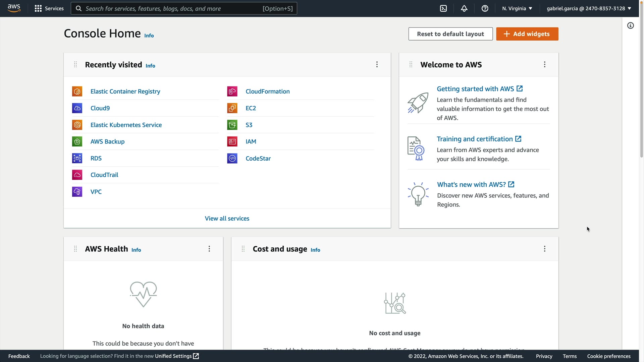
Task: Open Recently visited widget options menu
Action: [377, 64]
